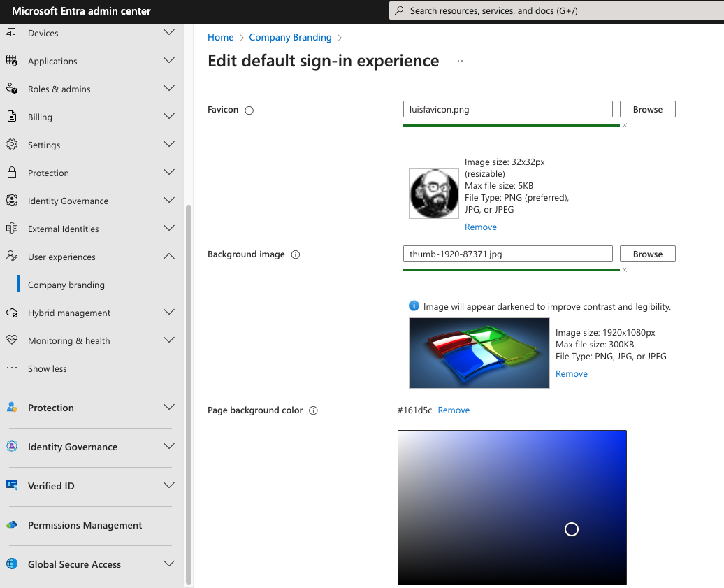Click Show less in the navigation
The image size is (724, 588).
click(48, 369)
